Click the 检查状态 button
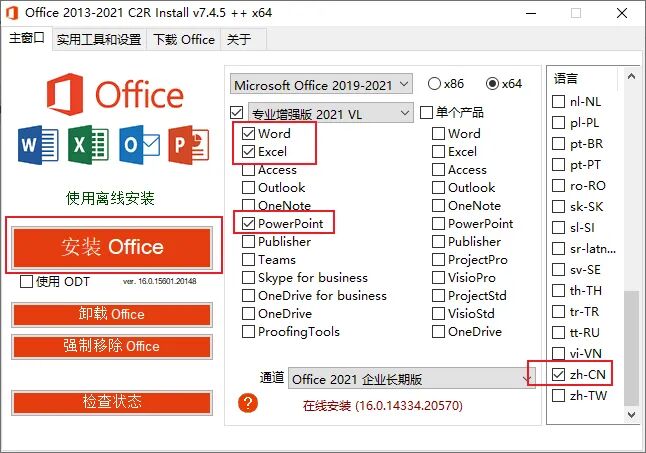Viewport: 646px width, 453px height. coord(112,402)
